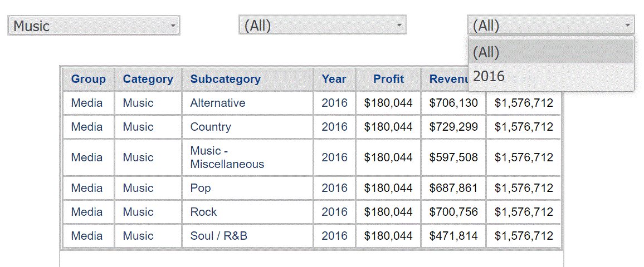Select the Soul / R&B cell
Viewport: 644px width, 267px height.
(248, 236)
